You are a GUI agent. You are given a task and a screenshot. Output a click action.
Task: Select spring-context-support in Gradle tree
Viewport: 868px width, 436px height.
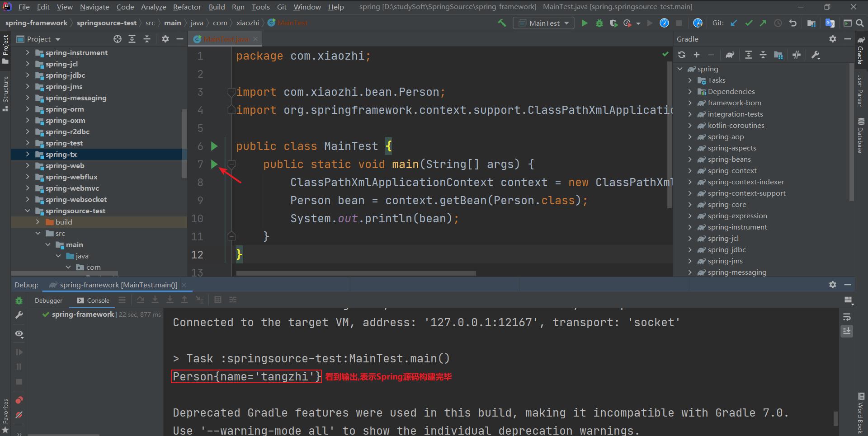pos(746,193)
